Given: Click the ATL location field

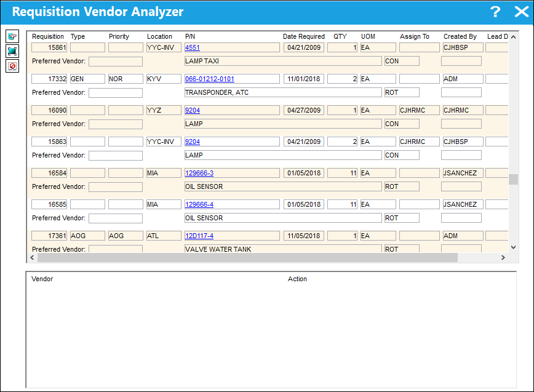Looking at the screenshot, I should tap(164, 236).
